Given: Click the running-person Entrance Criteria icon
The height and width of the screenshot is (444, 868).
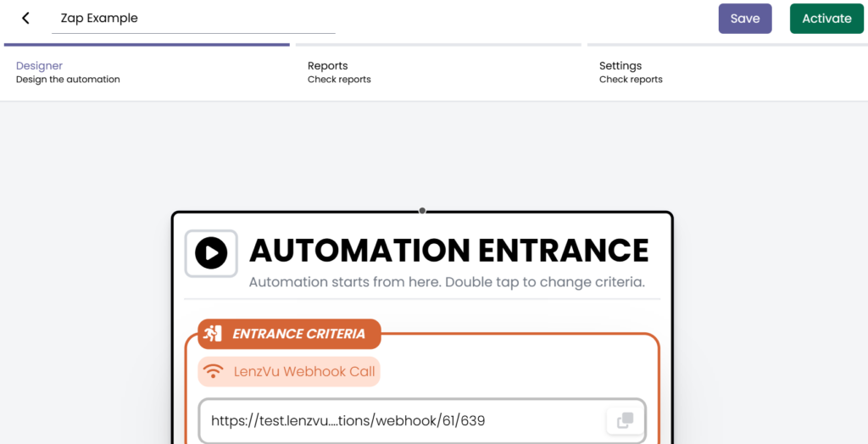Looking at the screenshot, I should point(213,334).
